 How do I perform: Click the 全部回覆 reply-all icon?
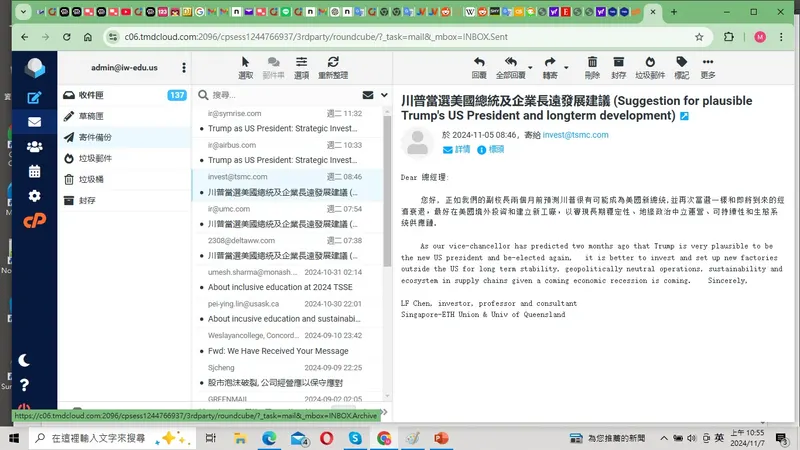pos(511,67)
